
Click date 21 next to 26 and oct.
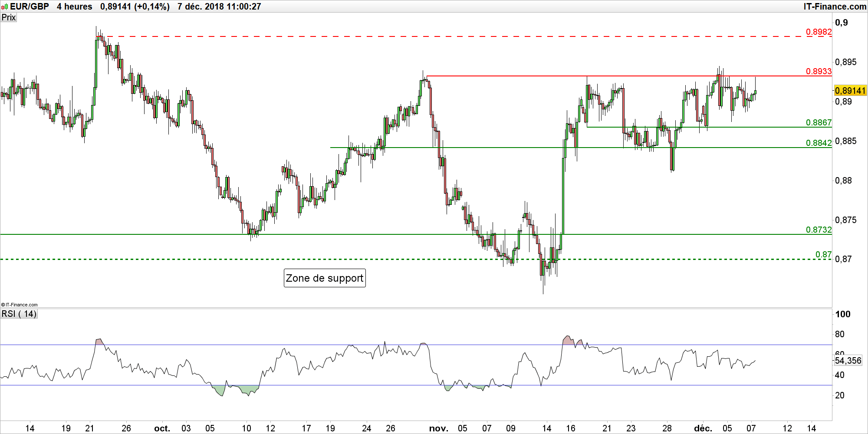90,428
